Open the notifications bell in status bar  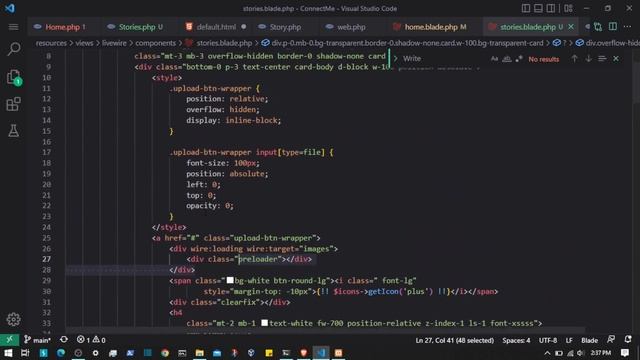point(628,340)
